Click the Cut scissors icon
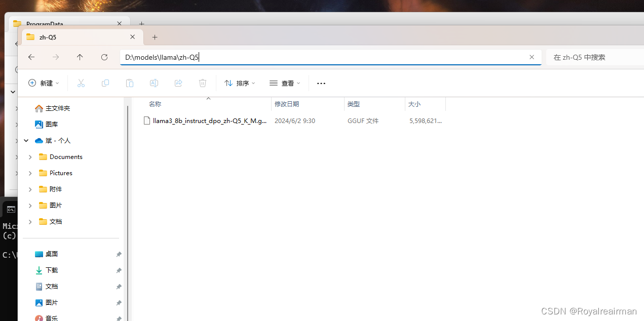 pyautogui.click(x=81, y=83)
